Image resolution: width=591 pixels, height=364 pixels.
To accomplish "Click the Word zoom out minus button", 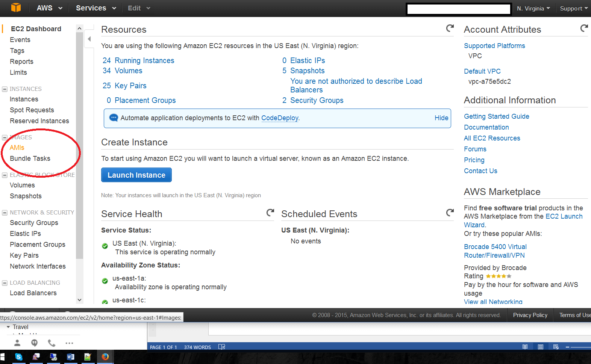I will 567,347.
